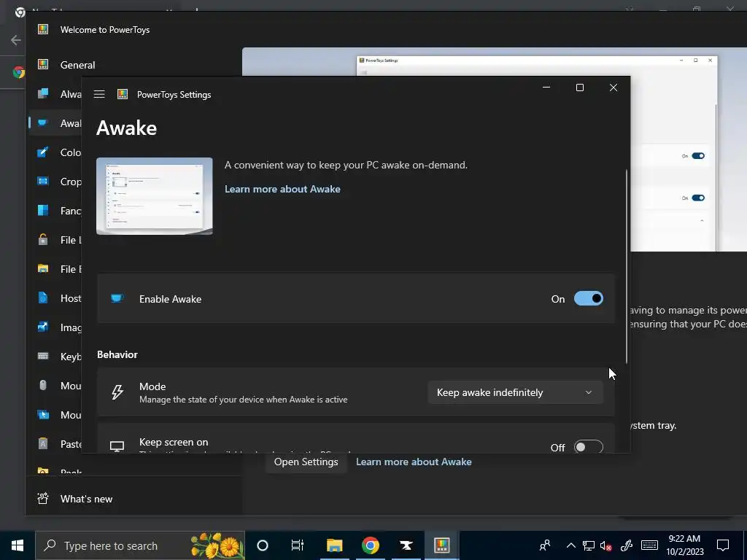Select the File Locksmith padlock icon
747x560 pixels.
tap(43, 239)
